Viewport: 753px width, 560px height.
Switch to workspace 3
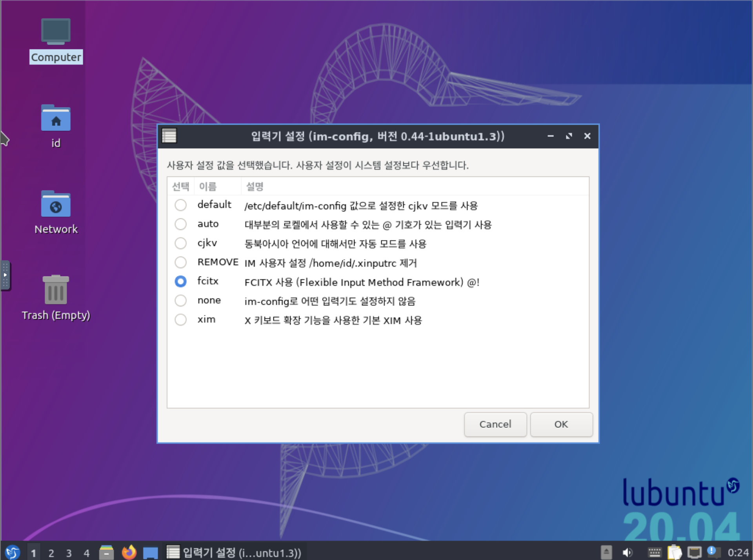(x=69, y=553)
